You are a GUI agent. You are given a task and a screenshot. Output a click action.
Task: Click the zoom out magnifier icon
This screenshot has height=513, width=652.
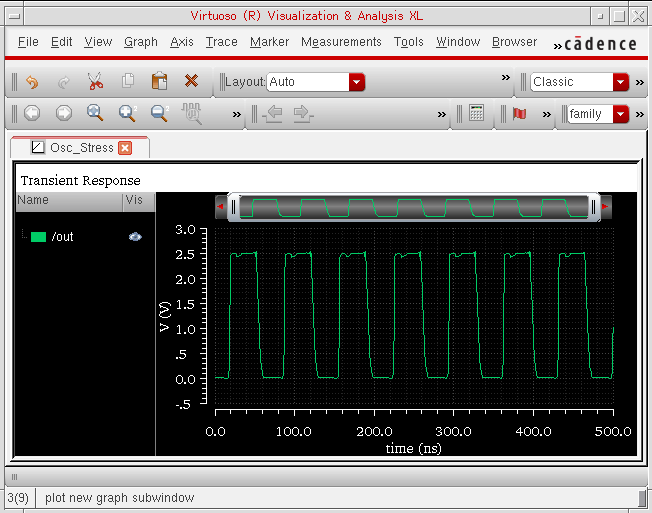point(159,114)
